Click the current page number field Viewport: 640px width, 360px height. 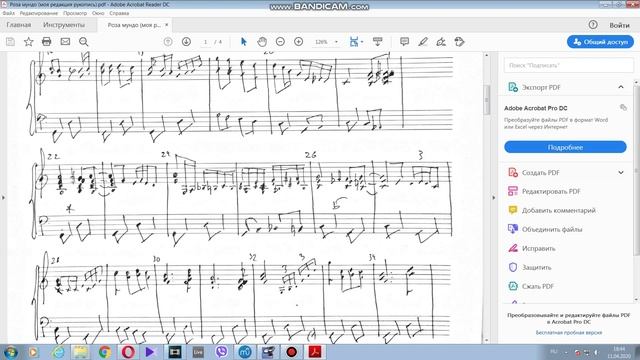pos(205,42)
